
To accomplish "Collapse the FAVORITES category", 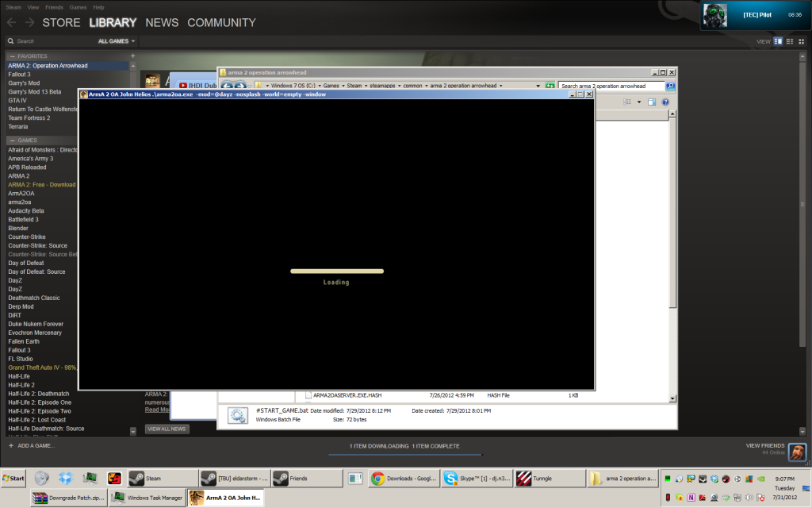I will [x=12, y=56].
